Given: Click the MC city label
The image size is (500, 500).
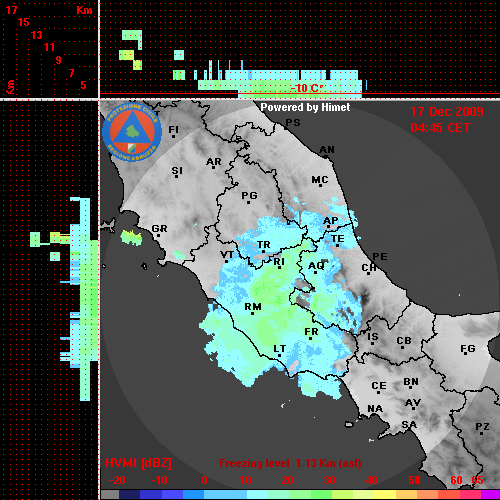Looking at the screenshot, I should 320,180.
